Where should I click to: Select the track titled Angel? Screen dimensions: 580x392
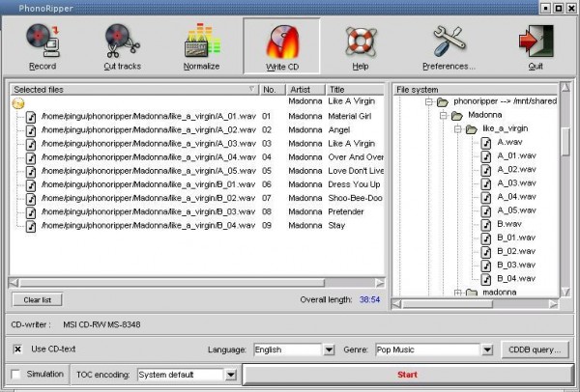point(339,130)
